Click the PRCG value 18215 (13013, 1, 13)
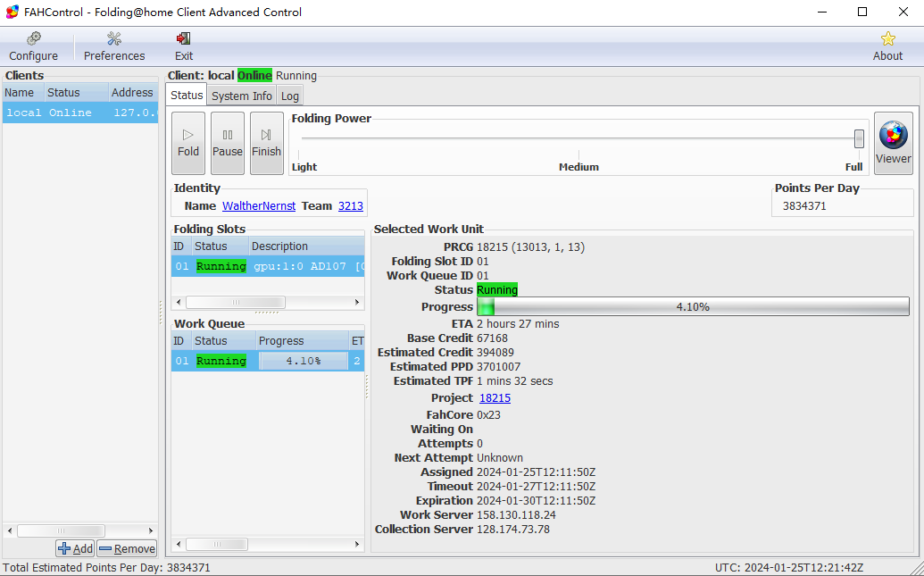 530,247
